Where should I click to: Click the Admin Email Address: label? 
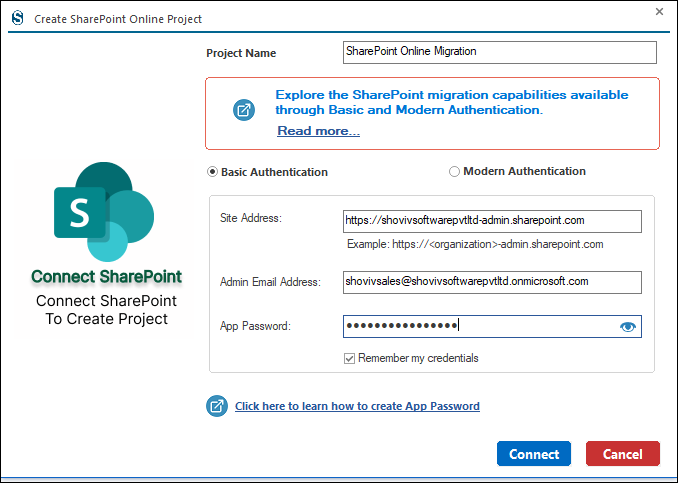pyautogui.click(x=270, y=282)
